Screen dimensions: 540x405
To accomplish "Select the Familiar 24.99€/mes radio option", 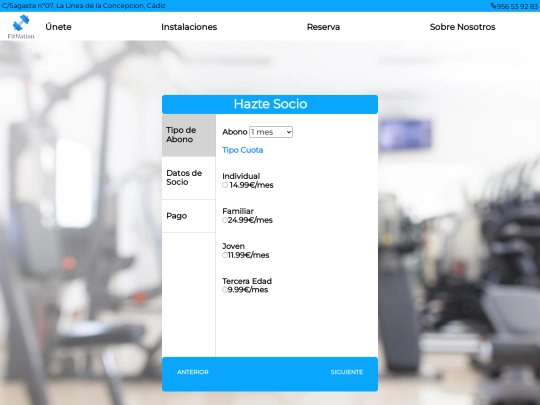I will pos(225,220).
